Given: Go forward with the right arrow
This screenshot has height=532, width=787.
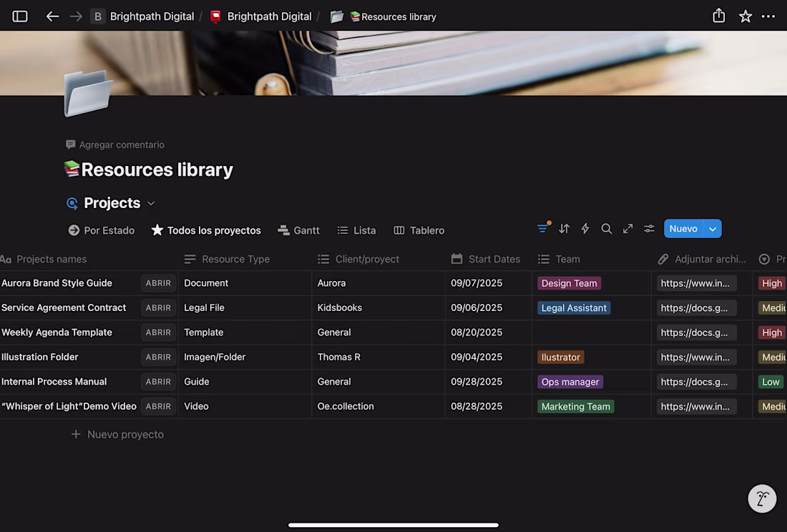Looking at the screenshot, I should pyautogui.click(x=76, y=16).
